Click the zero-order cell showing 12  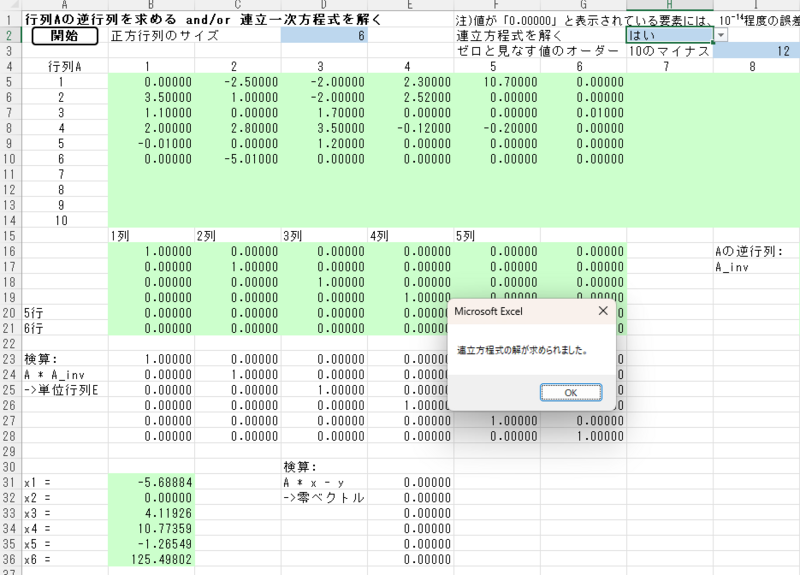(756, 51)
